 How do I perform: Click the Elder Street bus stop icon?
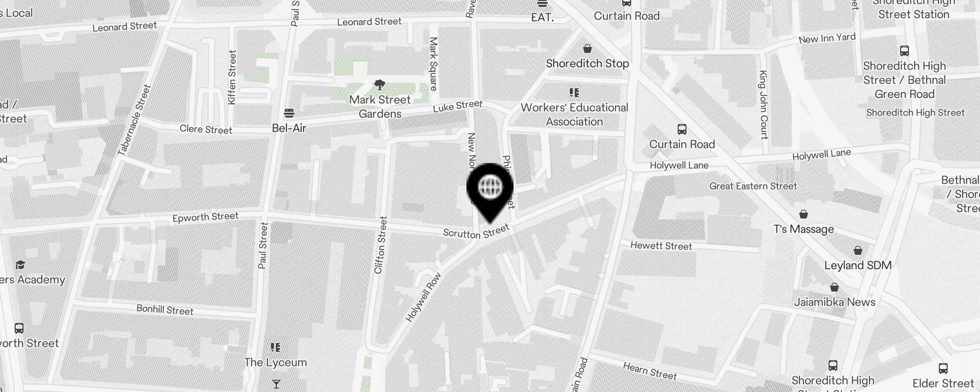pos(943,368)
